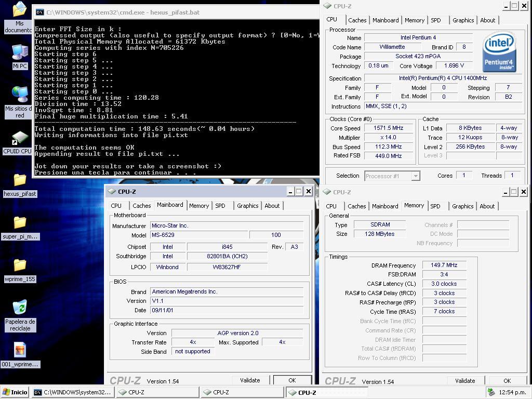
Task: Click the cmd.exe title bar icon
Action: [x=39, y=12]
